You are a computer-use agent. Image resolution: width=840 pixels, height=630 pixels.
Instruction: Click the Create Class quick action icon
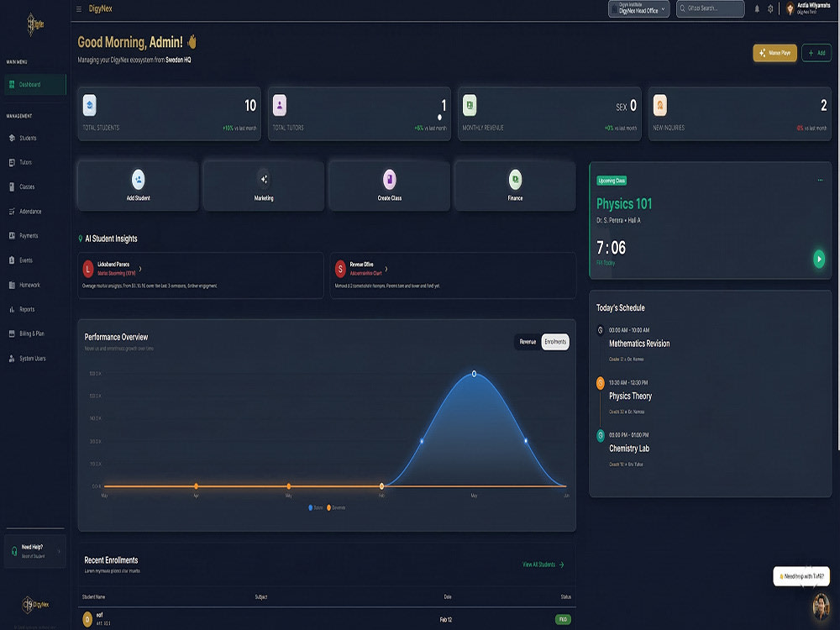[x=390, y=180]
